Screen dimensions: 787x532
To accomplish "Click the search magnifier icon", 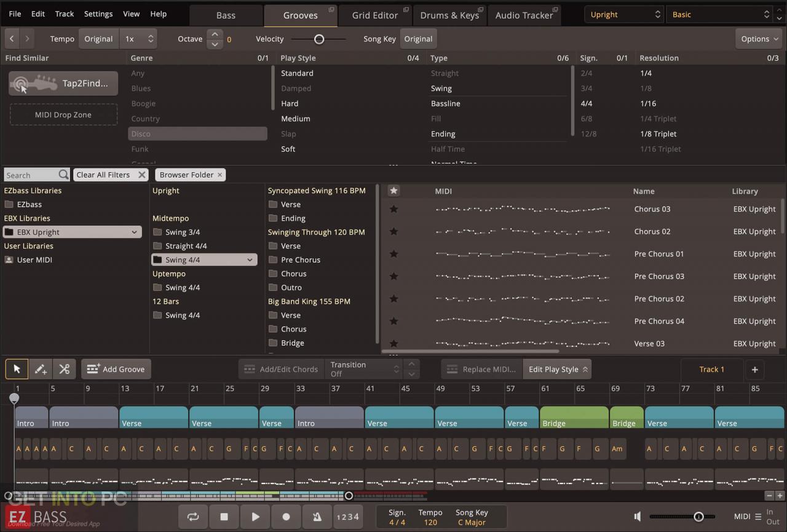I will point(63,175).
